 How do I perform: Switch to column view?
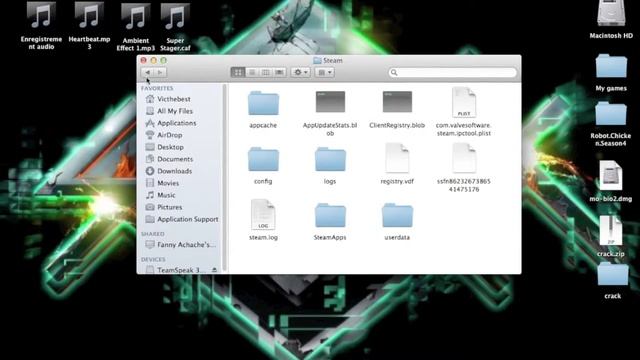click(266, 72)
